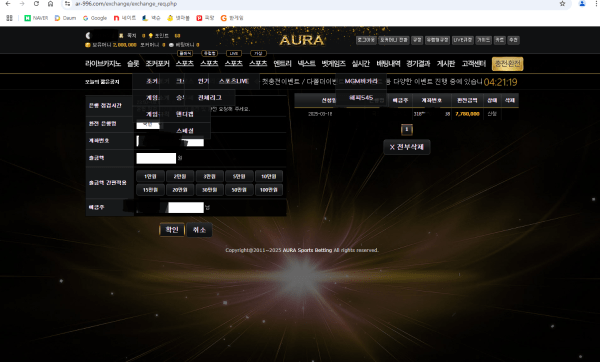The image size is (600, 362).
Task: Select the 100만원 quick amount button
Action: click(269, 190)
